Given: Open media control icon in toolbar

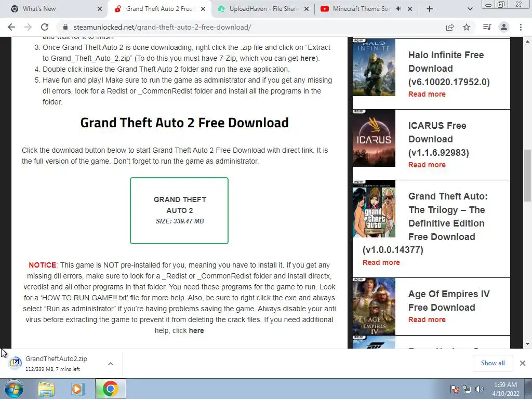Looking at the screenshot, I should [487, 27].
